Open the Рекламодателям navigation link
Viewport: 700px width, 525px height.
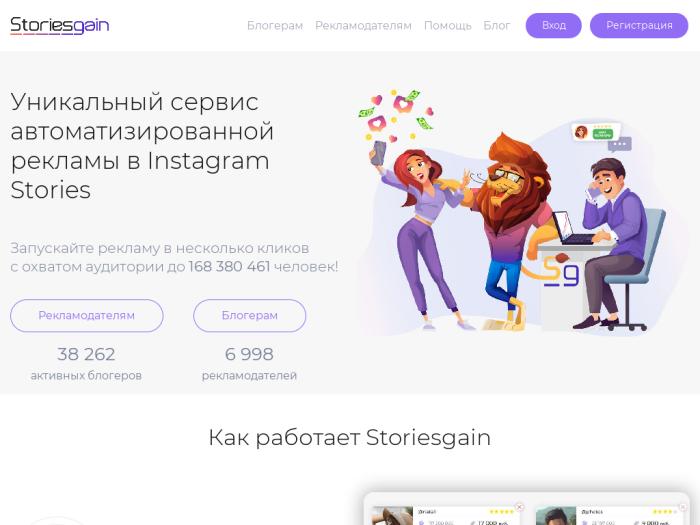point(363,25)
